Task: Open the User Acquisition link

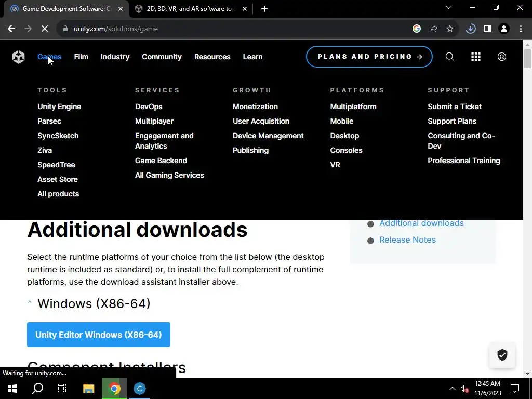Action: [261, 121]
